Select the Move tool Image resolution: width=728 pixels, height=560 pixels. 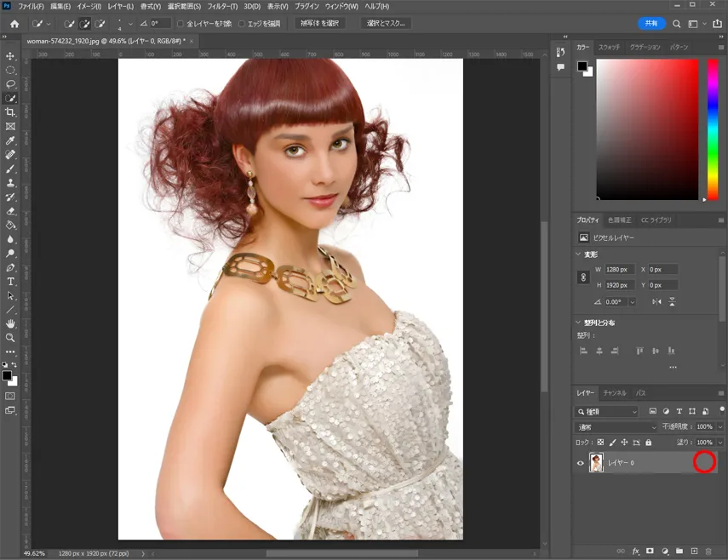[x=11, y=56]
